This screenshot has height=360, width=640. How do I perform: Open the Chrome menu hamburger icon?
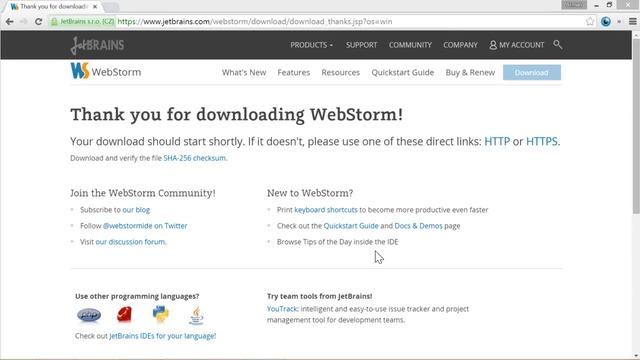click(633, 22)
